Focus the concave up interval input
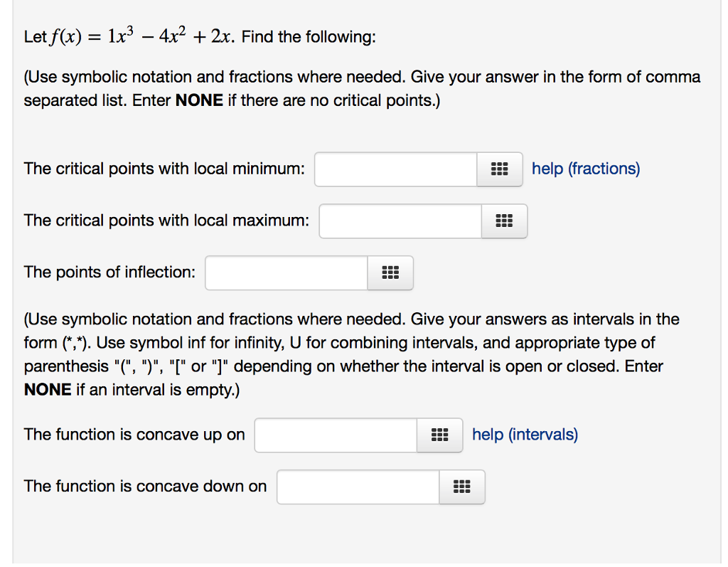728x567 pixels. click(334, 435)
